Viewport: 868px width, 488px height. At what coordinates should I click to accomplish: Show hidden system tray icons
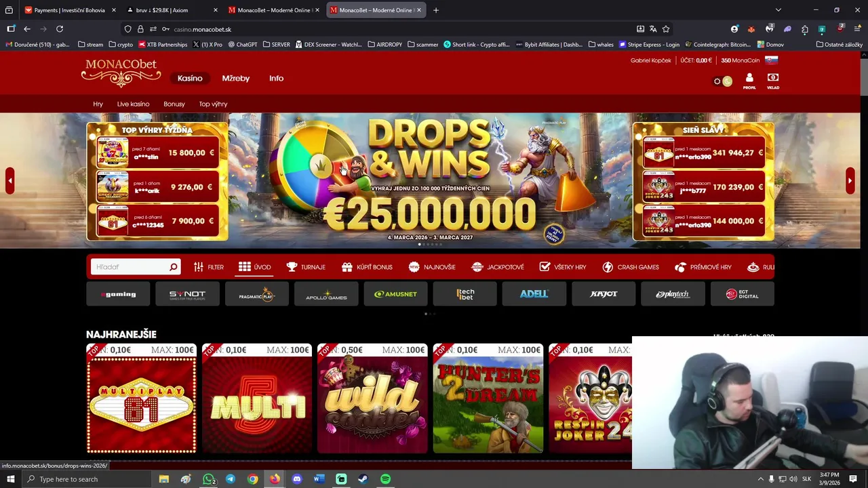tap(760, 479)
